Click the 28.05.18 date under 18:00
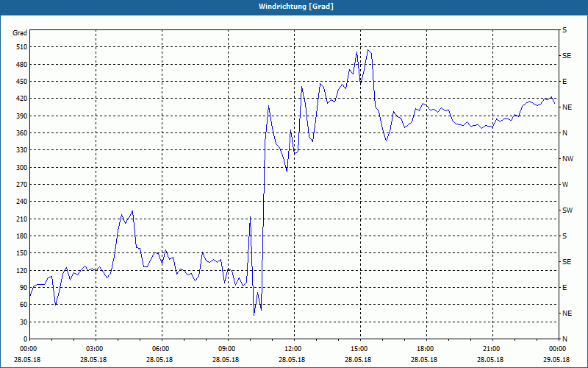This screenshot has height=368, width=588. (424, 360)
